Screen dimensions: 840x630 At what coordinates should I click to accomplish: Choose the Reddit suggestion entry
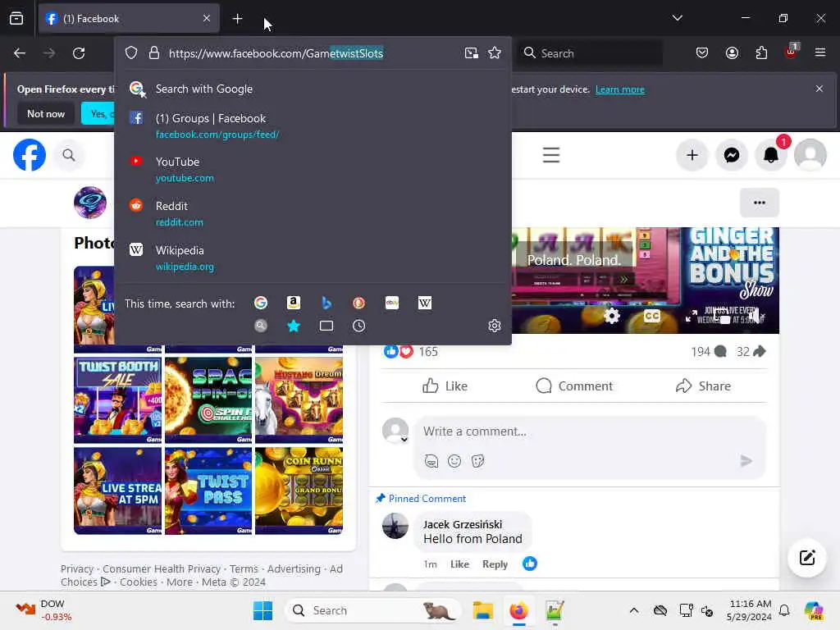click(x=313, y=213)
